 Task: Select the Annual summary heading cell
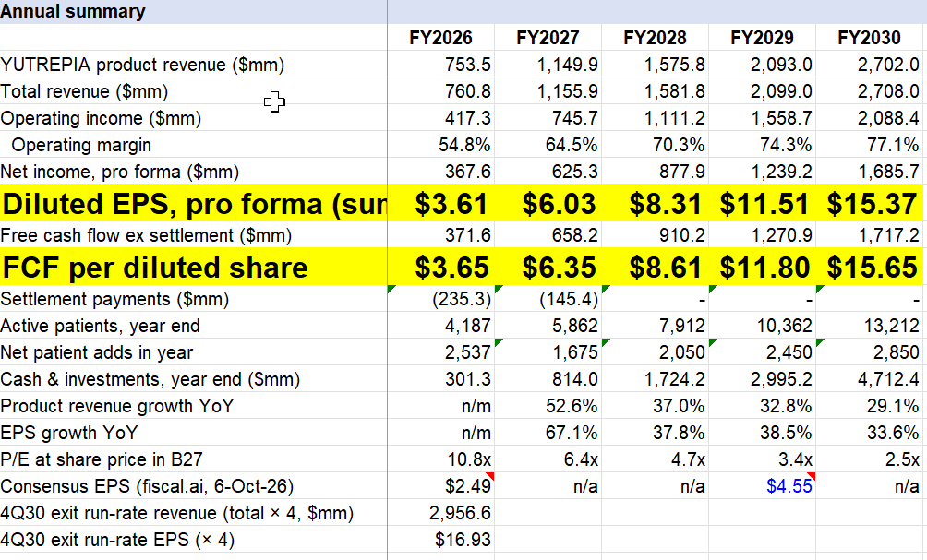[x=193, y=12]
